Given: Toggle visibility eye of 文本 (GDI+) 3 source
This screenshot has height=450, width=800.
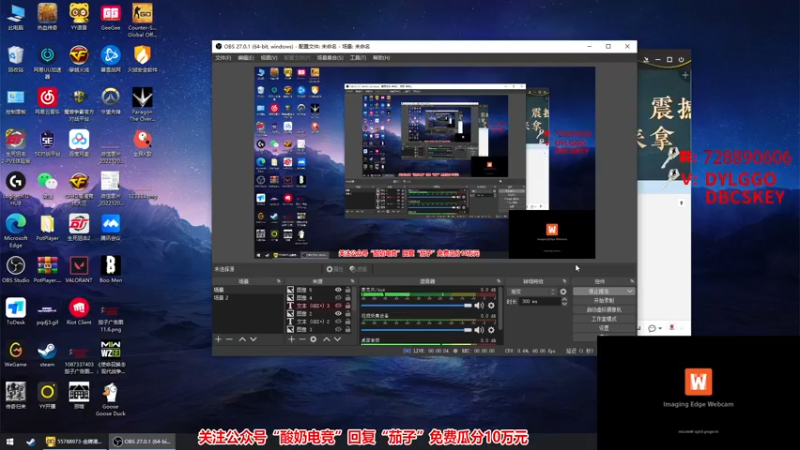Looking at the screenshot, I should [338, 306].
